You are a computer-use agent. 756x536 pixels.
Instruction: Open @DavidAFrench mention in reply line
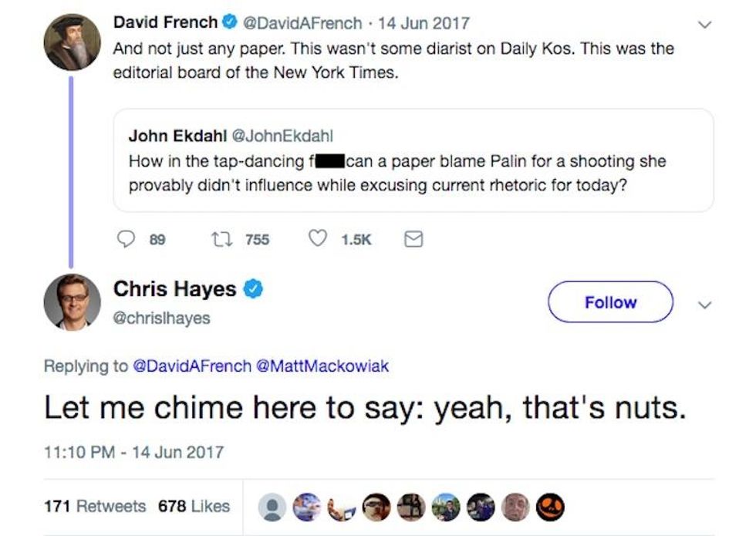(x=192, y=366)
